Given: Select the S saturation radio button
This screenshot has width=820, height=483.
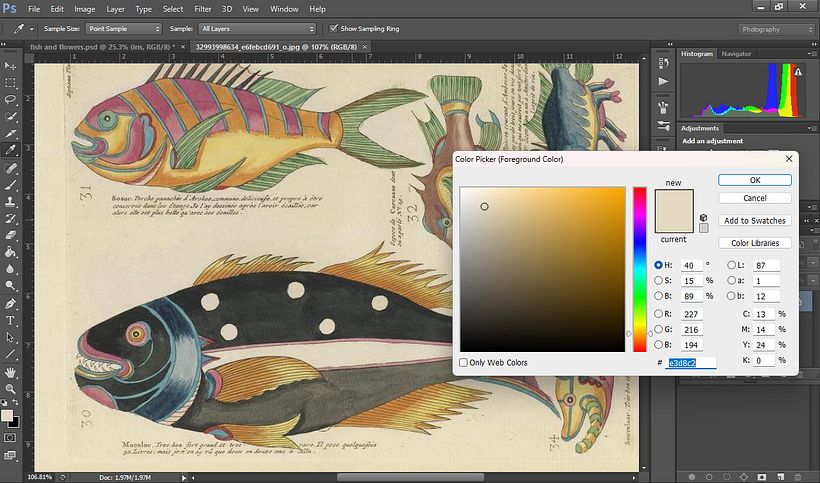Looking at the screenshot, I should [658, 281].
